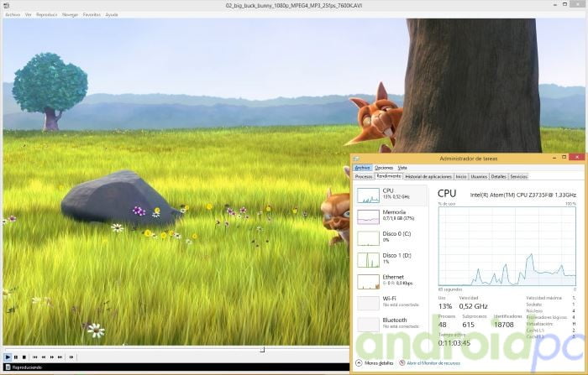Select the Memoria graph thumbnail
This screenshot has height=375, width=588.
(368, 217)
